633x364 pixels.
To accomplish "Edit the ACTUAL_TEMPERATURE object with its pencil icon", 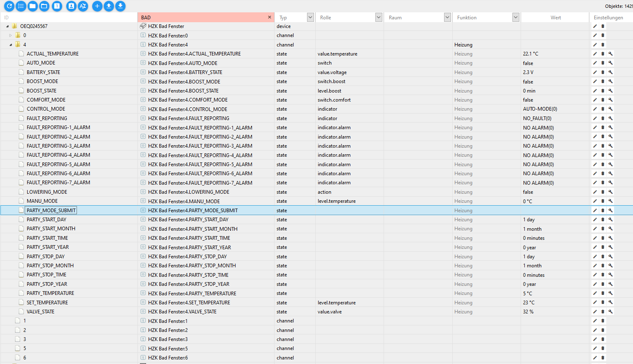I will (x=595, y=54).
